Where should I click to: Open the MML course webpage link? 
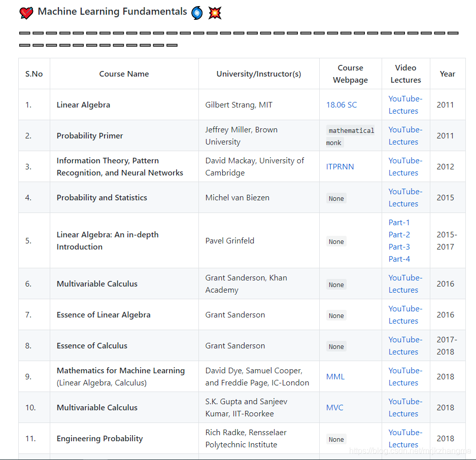tap(335, 376)
